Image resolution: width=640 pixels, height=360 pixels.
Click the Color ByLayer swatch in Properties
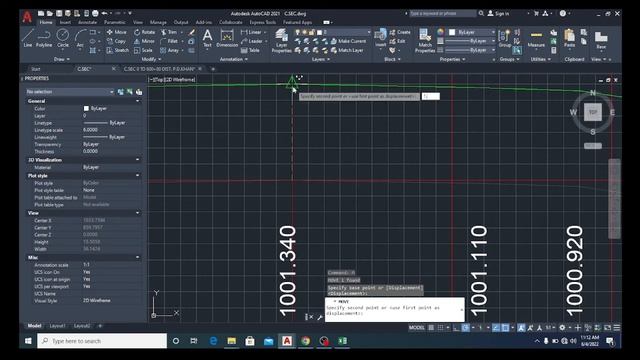coord(86,109)
